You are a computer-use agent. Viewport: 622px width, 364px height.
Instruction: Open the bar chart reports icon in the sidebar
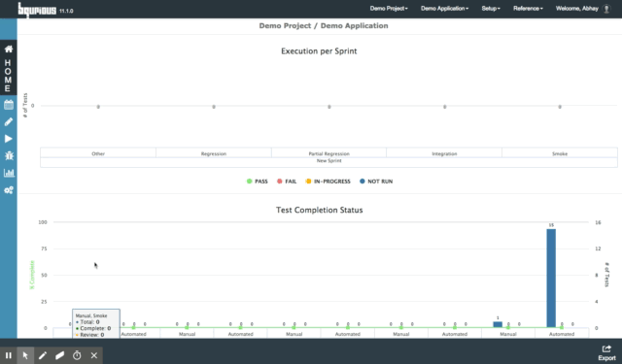[9, 173]
